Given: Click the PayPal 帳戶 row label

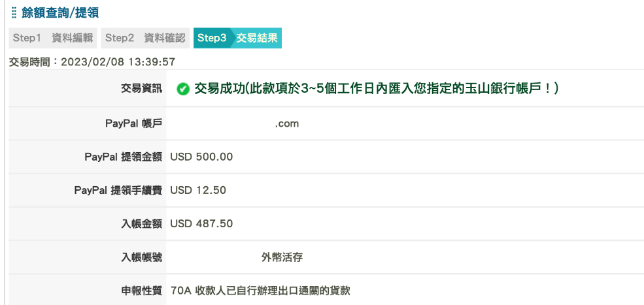Looking at the screenshot, I should point(134,123).
